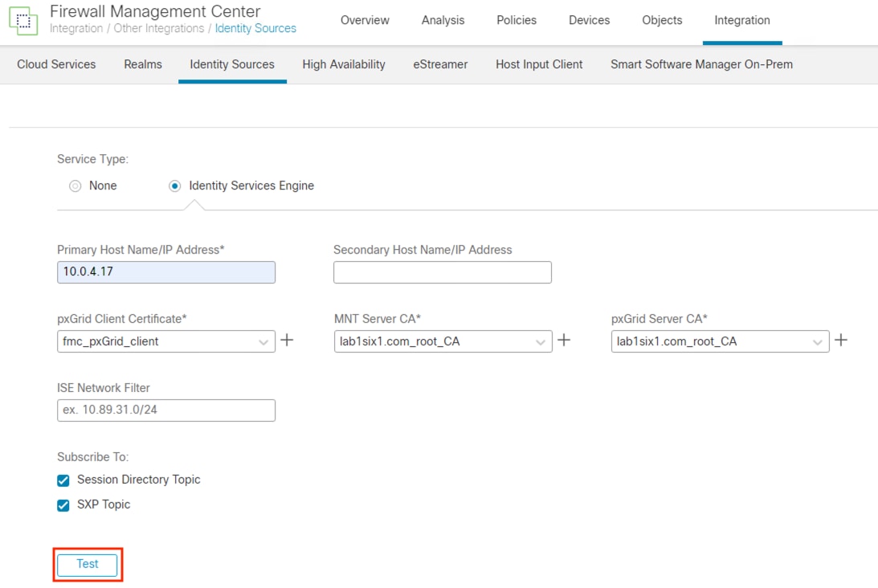The image size is (878, 588).
Task: Uncheck Session Directory Topic checkbox
Action: (x=63, y=480)
